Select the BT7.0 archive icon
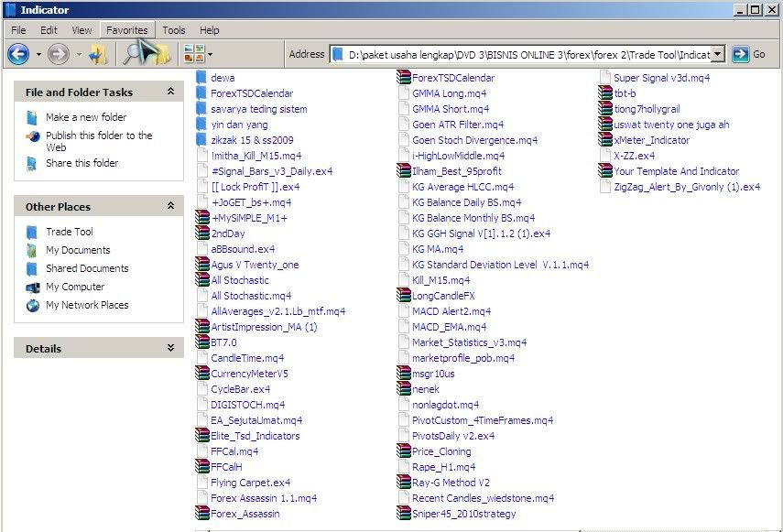 [x=202, y=342]
